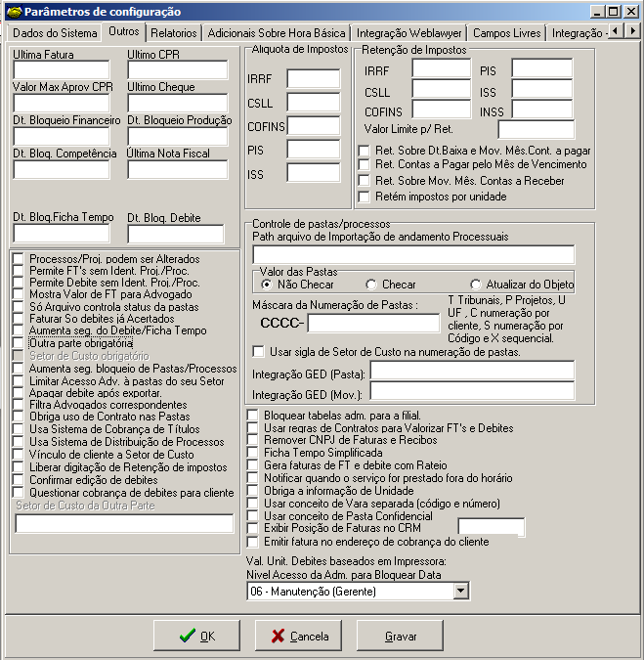Click the Última Nota Fiscal field
This screenshot has width=644, height=660.
[178, 169]
